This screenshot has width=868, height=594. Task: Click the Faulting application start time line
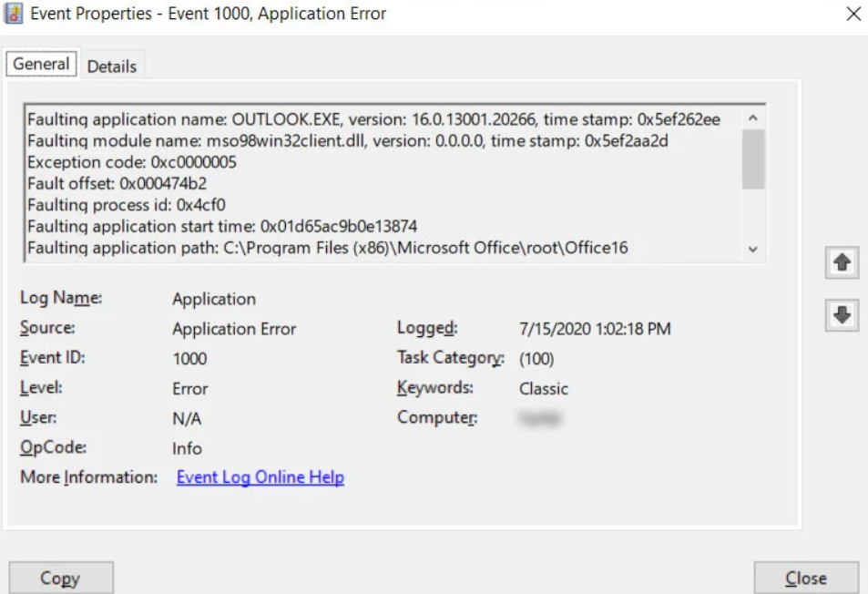222,227
